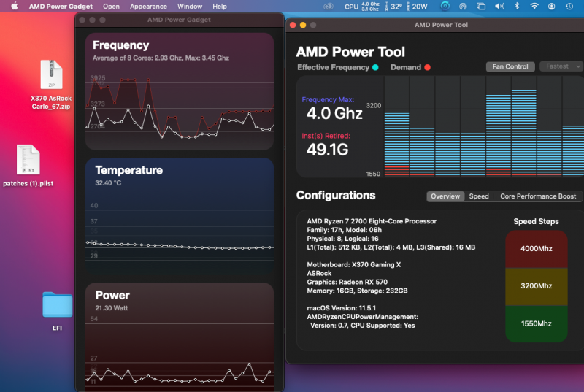Viewport: 584px width, 392px height.
Task: Click the Configurations heading
Action: [336, 196]
